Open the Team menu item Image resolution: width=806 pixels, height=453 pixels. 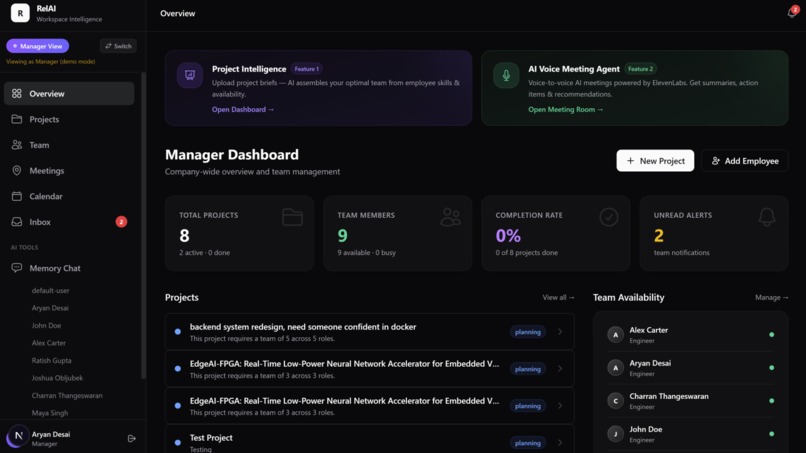coord(69,145)
